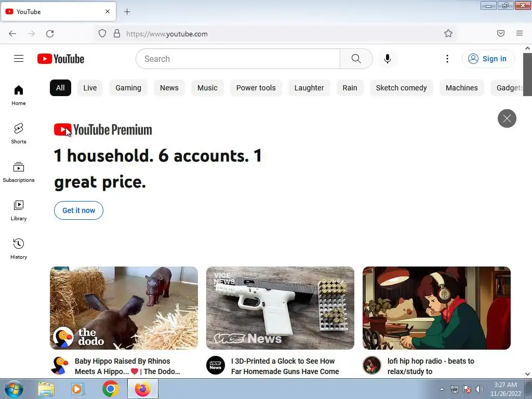Open Shorts in the sidebar
Screen dimensions: 532x399
tap(19, 134)
